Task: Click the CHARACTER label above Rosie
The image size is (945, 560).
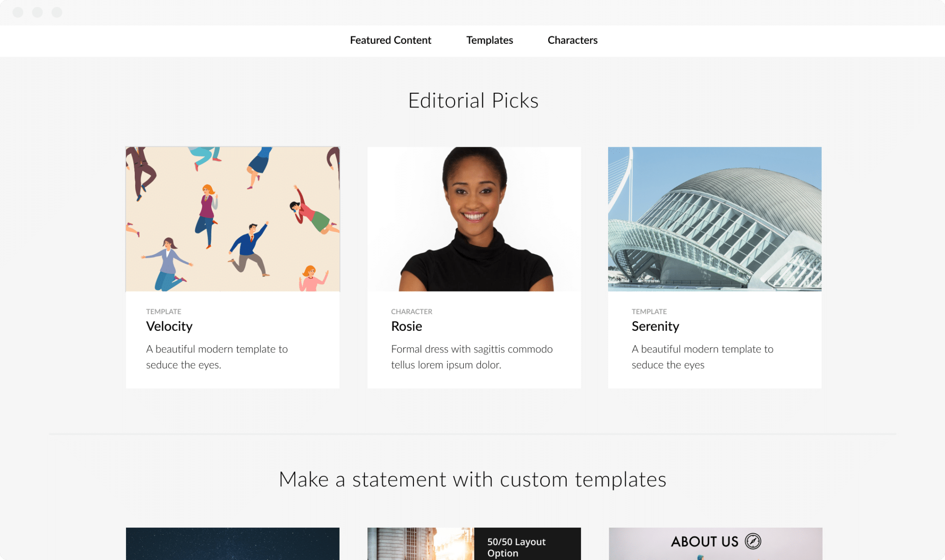Action: (x=411, y=311)
